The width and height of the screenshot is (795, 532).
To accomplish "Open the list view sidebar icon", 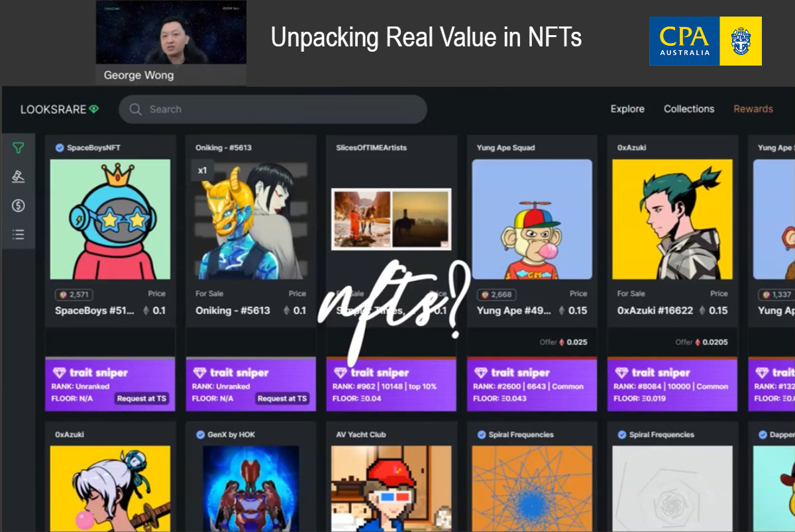I will (x=18, y=234).
